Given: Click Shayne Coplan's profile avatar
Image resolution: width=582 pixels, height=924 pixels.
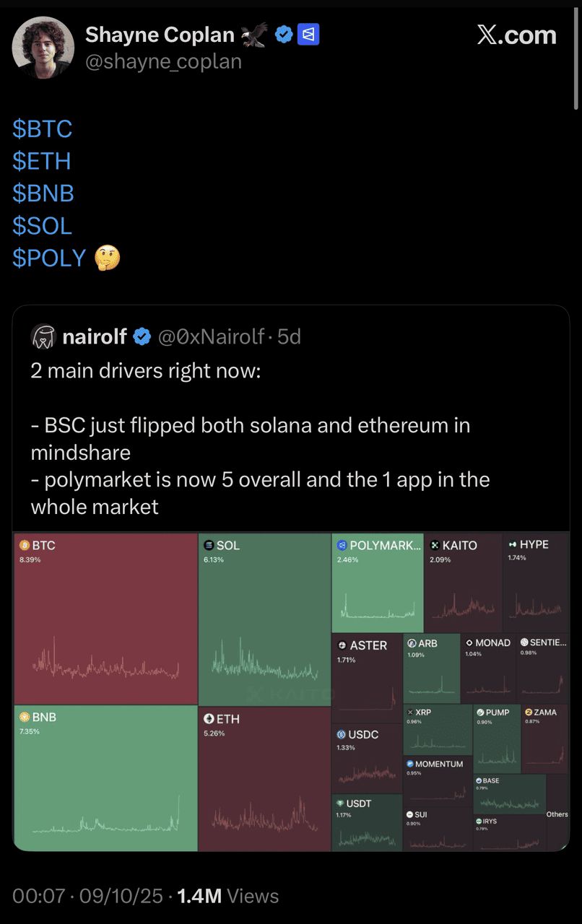Looking at the screenshot, I should coord(43,48).
